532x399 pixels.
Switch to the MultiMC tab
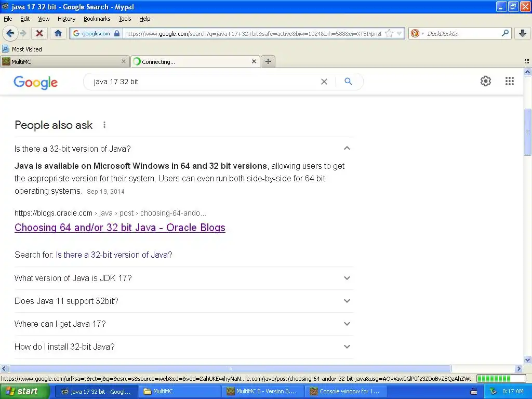[64, 61]
